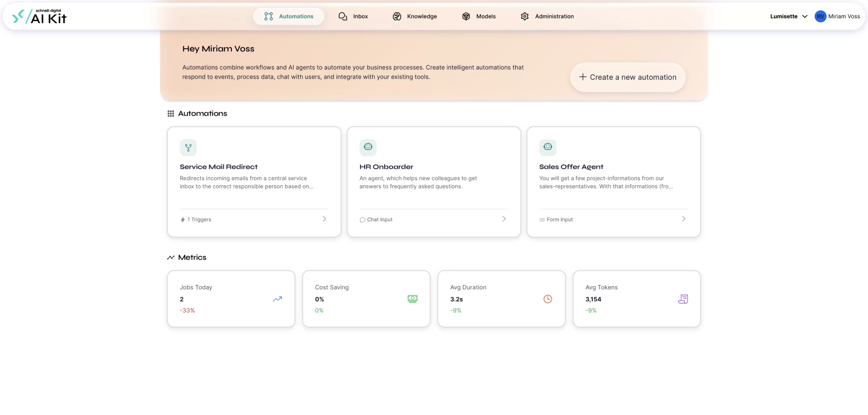Create a new automation

(x=627, y=77)
